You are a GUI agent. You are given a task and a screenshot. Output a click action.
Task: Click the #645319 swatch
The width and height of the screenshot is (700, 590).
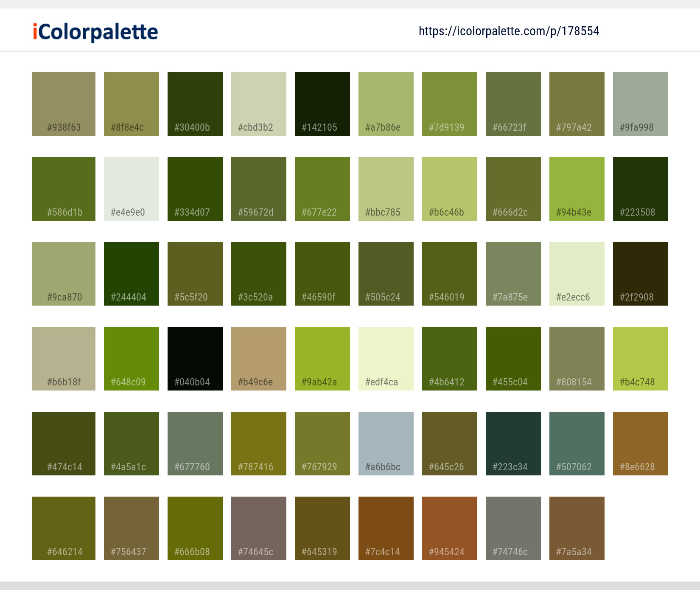[x=322, y=528]
